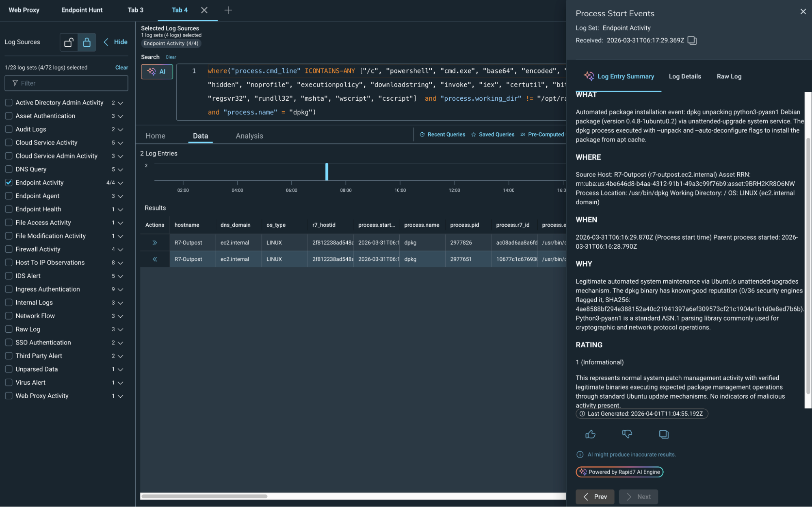Uncheck the Endpoint Activity log source
Image resolution: width=812 pixels, height=507 pixels.
(x=9, y=182)
